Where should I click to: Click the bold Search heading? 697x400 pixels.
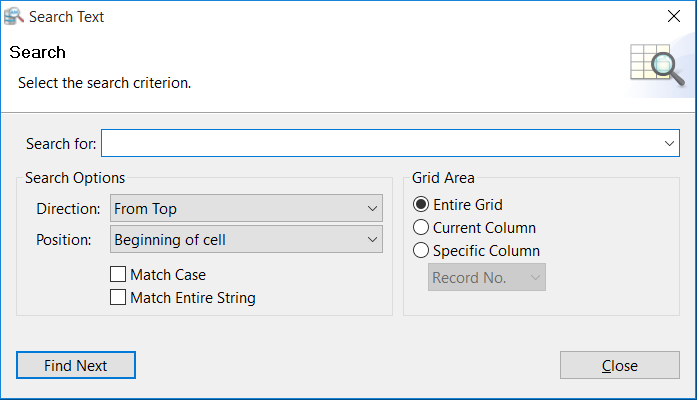click(38, 53)
